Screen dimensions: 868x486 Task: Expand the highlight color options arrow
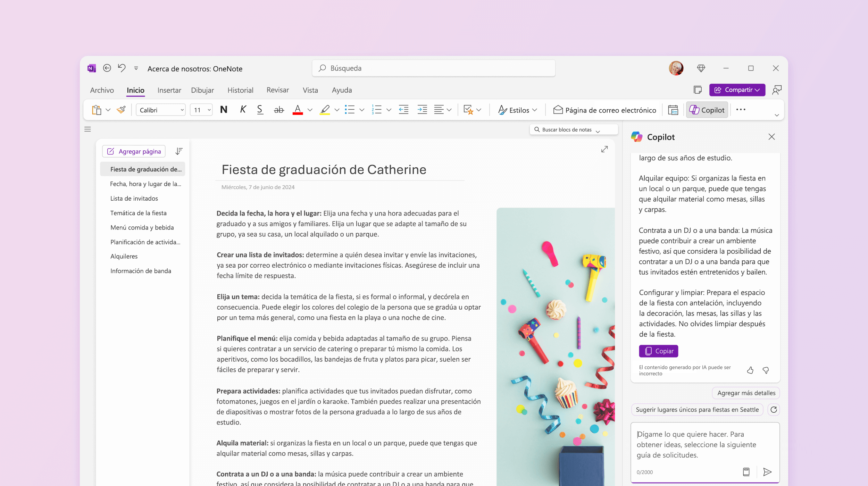337,110
